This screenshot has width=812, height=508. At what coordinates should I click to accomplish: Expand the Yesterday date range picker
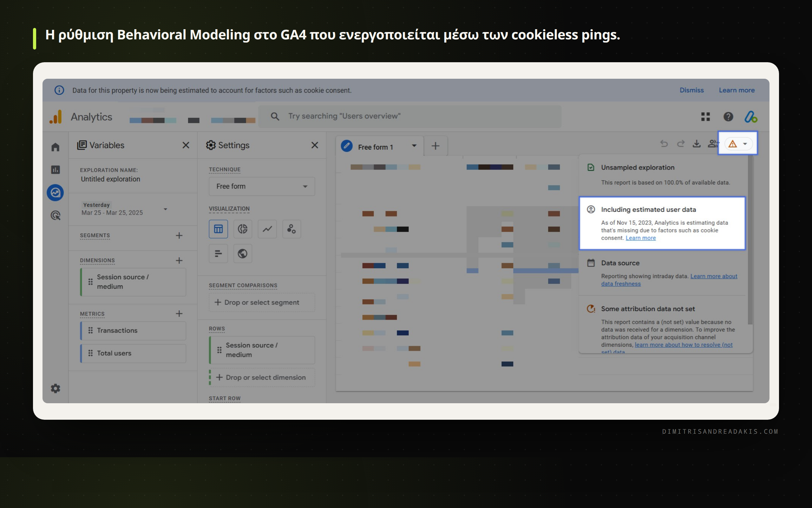124,209
